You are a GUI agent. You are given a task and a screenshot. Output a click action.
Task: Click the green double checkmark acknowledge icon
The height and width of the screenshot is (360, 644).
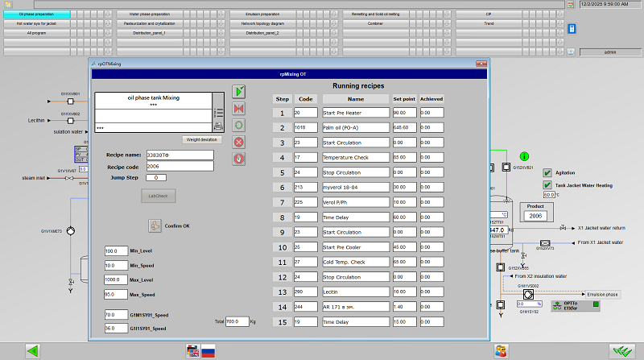tap(620, 350)
